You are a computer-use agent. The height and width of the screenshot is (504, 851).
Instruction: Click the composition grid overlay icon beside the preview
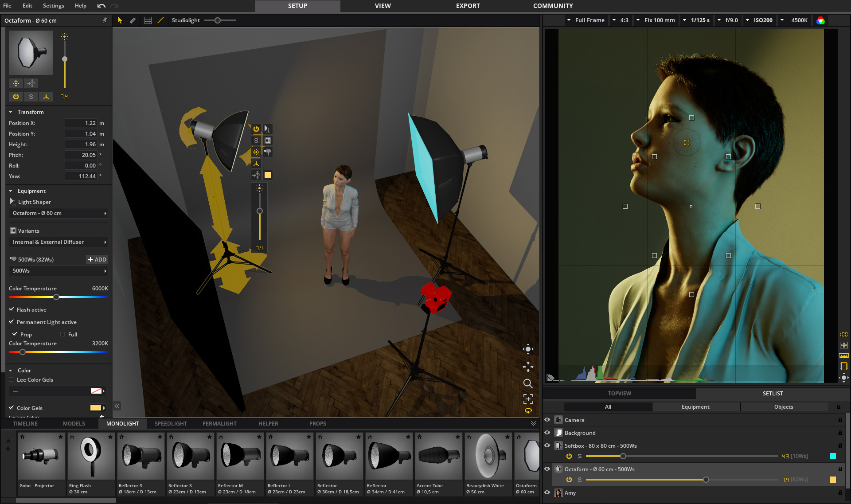(844, 345)
